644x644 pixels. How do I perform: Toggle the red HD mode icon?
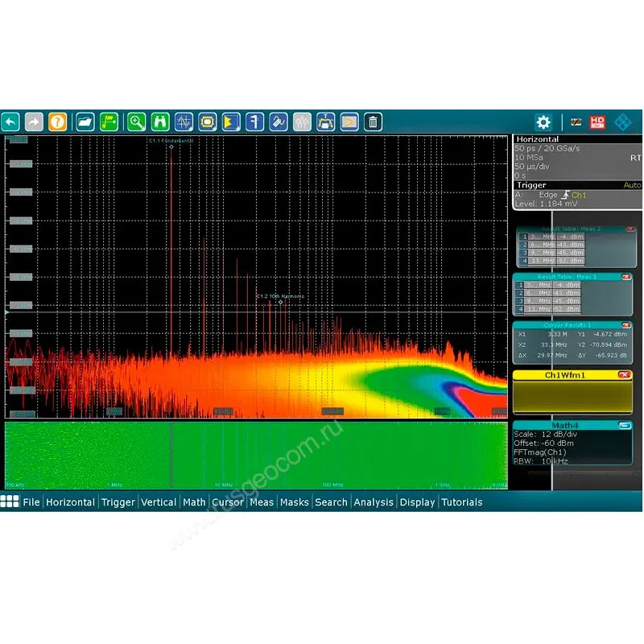click(597, 122)
